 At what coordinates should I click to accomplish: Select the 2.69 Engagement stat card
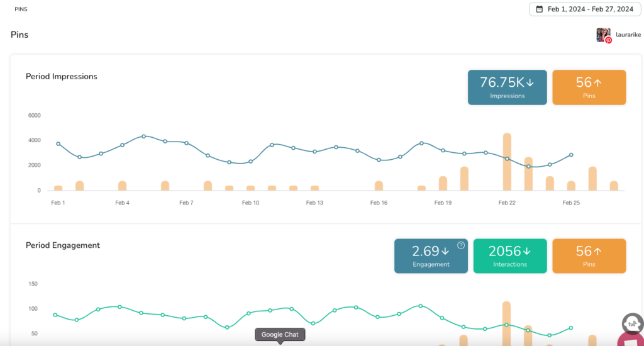[x=431, y=256]
